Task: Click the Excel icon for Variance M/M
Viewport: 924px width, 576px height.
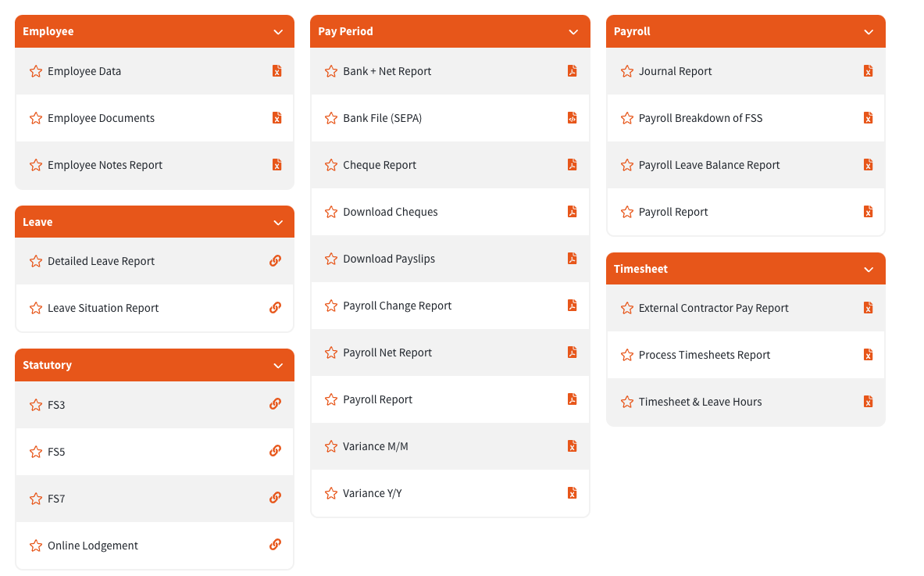Action: point(573,446)
